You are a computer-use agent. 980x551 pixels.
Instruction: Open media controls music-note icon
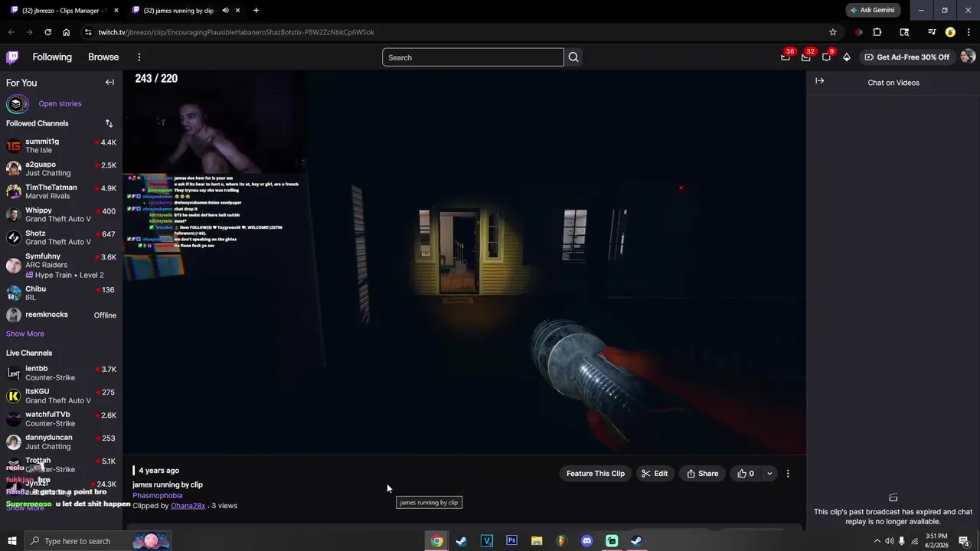[932, 32]
